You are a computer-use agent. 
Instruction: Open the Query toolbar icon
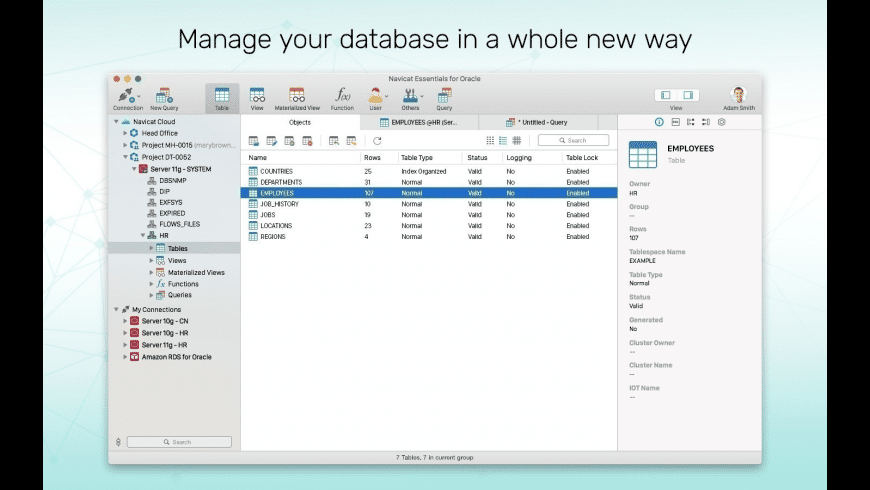click(444, 99)
